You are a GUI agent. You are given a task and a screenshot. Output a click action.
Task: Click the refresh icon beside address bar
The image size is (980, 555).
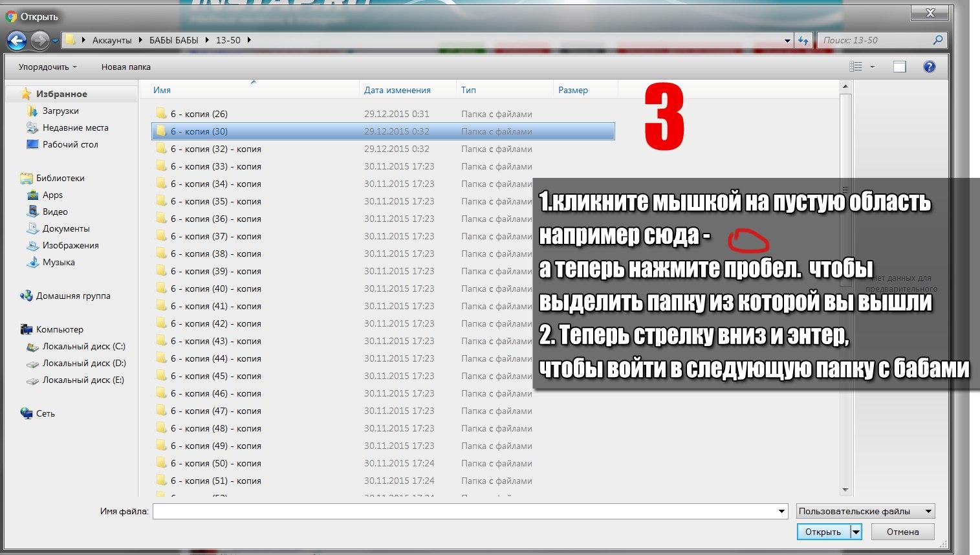pos(803,40)
